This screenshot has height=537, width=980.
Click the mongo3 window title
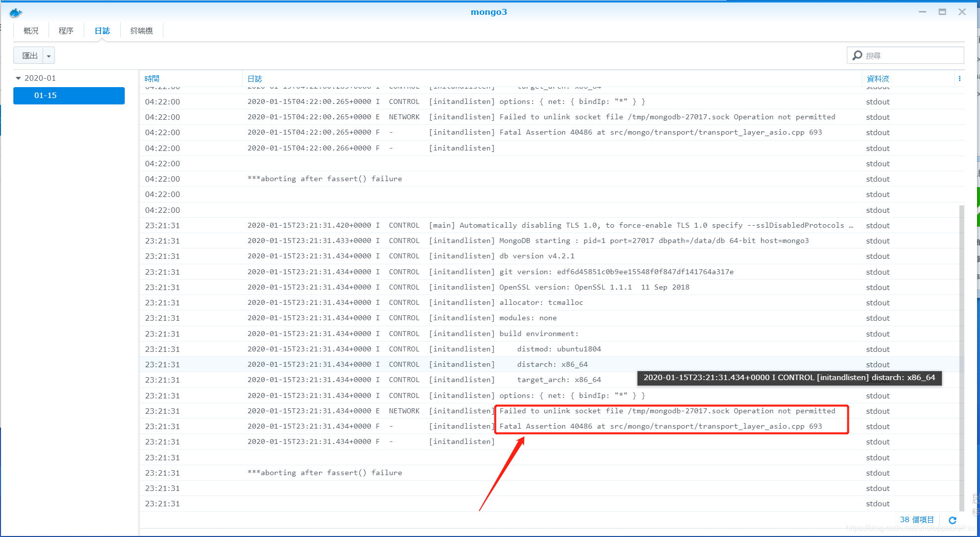pos(489,12)
